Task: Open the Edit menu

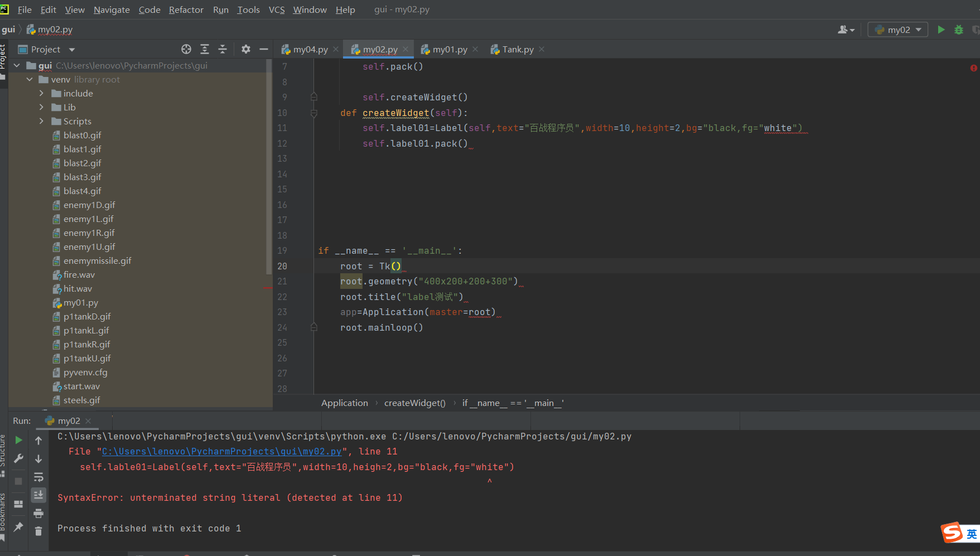Action: 49,9
